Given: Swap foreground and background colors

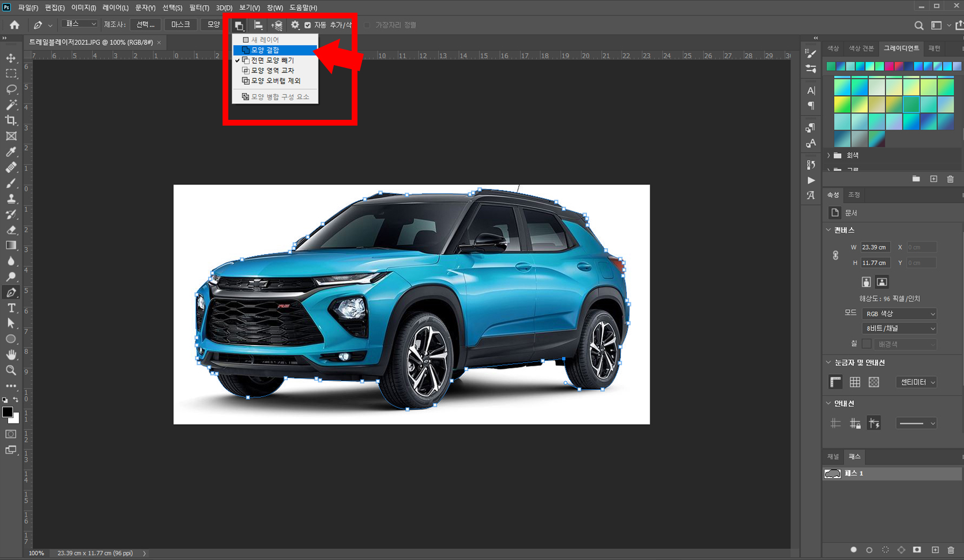Looking at the screenshot, I should [16, 399].
